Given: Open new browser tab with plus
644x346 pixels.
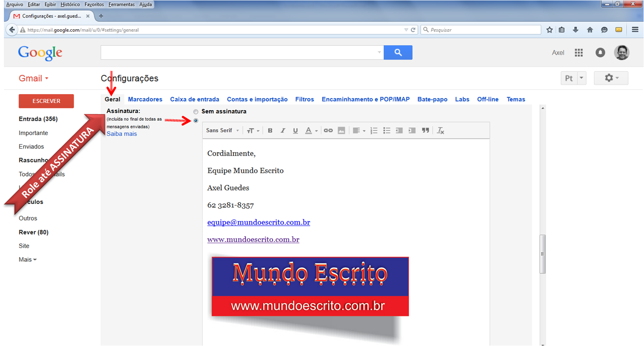Looking at the screenshot, I should (101, 16).
